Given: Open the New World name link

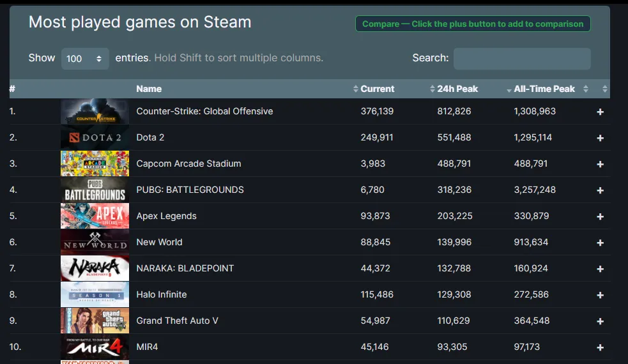Looking at the screenshot, I should (159, 242).
